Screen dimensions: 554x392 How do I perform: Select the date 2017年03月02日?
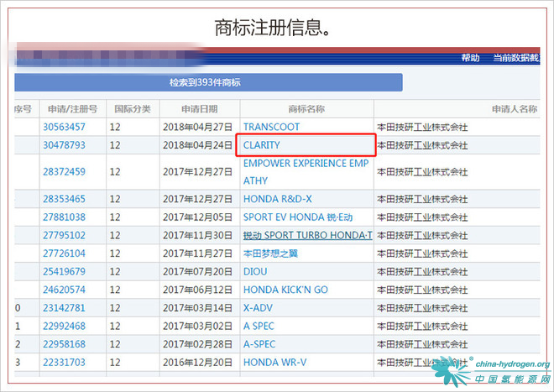coord(197,326)
